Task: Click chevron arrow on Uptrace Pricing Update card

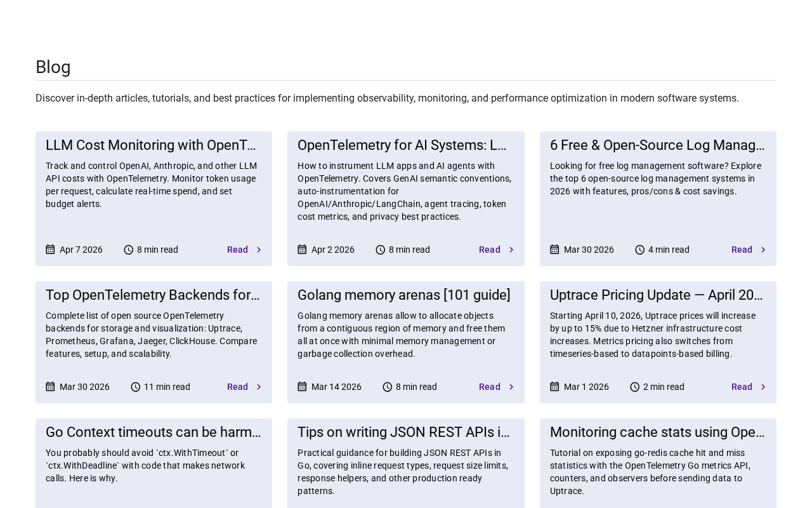Action: coord(763,387)
